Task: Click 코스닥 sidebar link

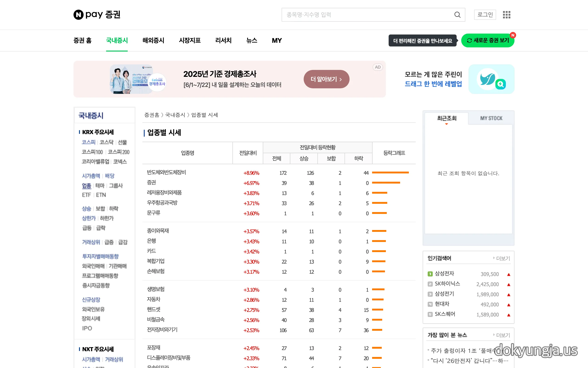Action: (x=106, y=142)
